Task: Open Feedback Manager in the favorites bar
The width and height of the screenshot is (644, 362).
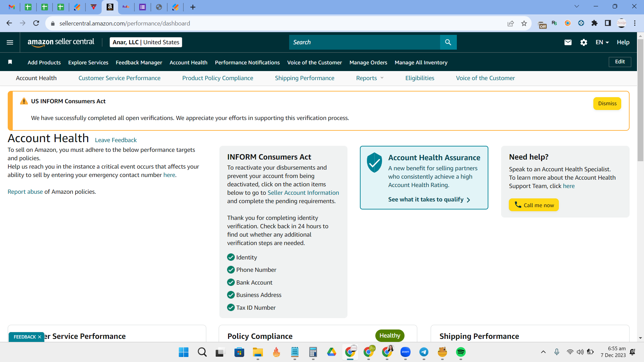Action: pos(139,62)
